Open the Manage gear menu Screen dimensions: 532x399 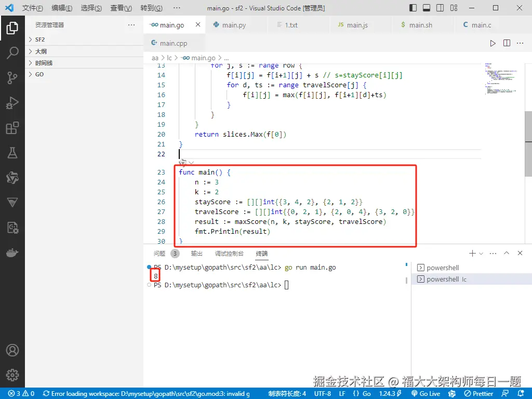click(12, 375)
